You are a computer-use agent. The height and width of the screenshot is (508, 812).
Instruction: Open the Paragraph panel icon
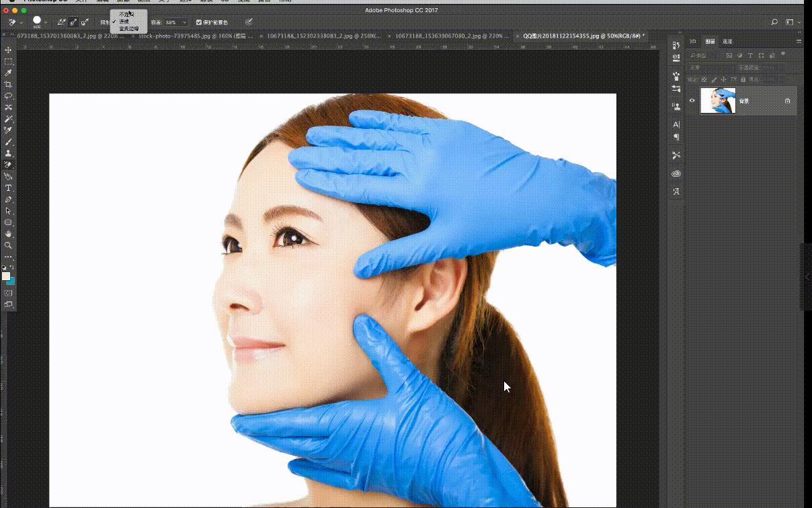click(x=676, y=137)
